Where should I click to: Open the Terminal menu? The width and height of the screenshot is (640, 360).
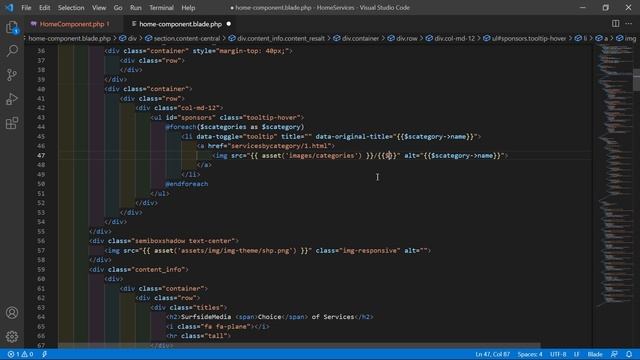click(161, 8)
